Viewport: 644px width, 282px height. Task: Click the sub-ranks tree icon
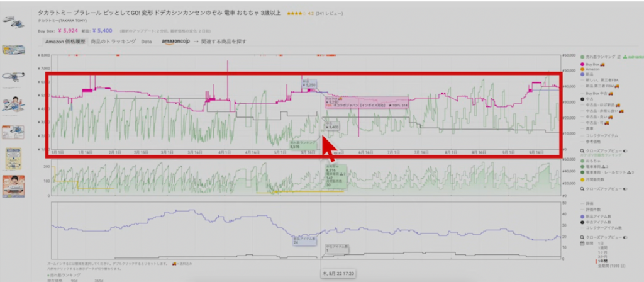[x=625, y=57]
